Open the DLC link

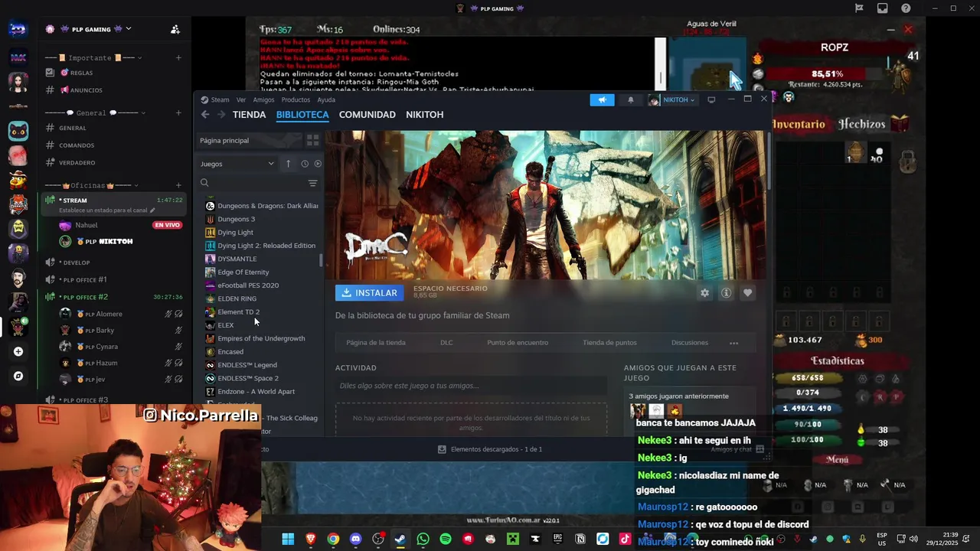pyautogui.click(x=446, y=343)
